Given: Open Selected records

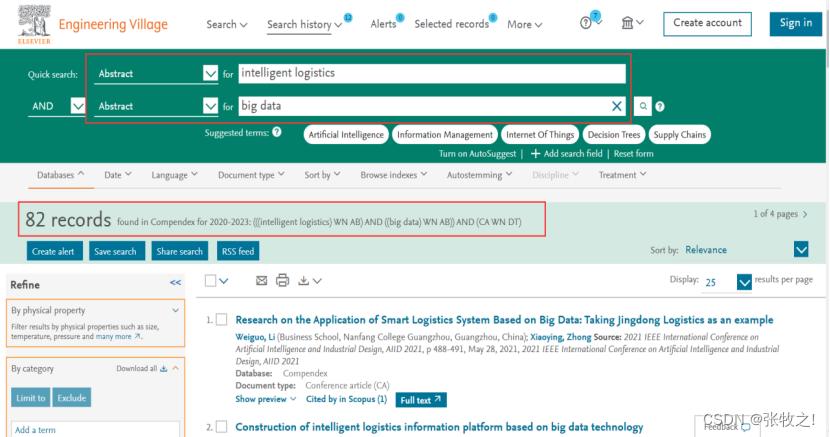Looking at the screenshot, I should (x=452, y=24).
